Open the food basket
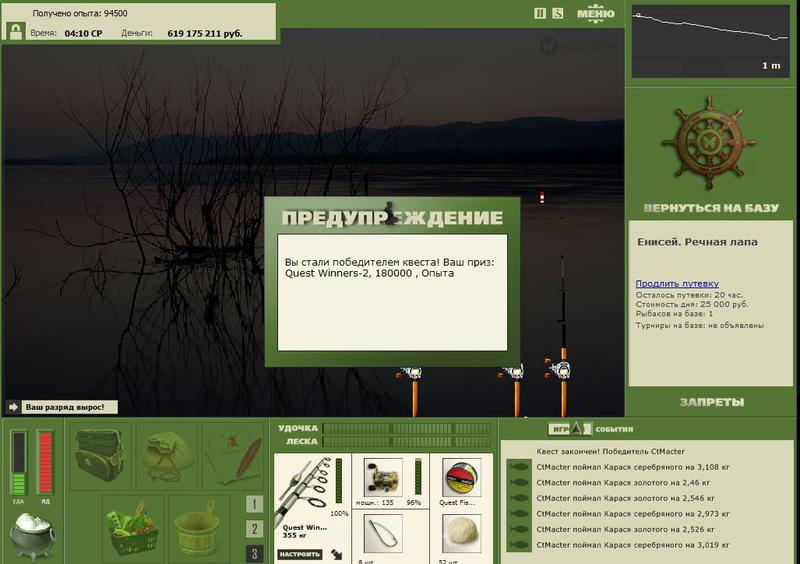 point(133,529)
